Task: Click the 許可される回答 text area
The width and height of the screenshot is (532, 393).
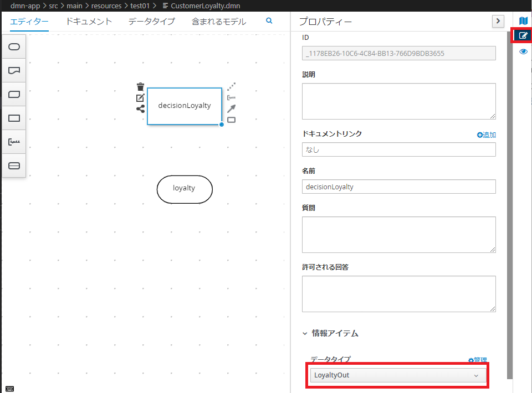Action: pyautogui.click(x=398, y=294)
